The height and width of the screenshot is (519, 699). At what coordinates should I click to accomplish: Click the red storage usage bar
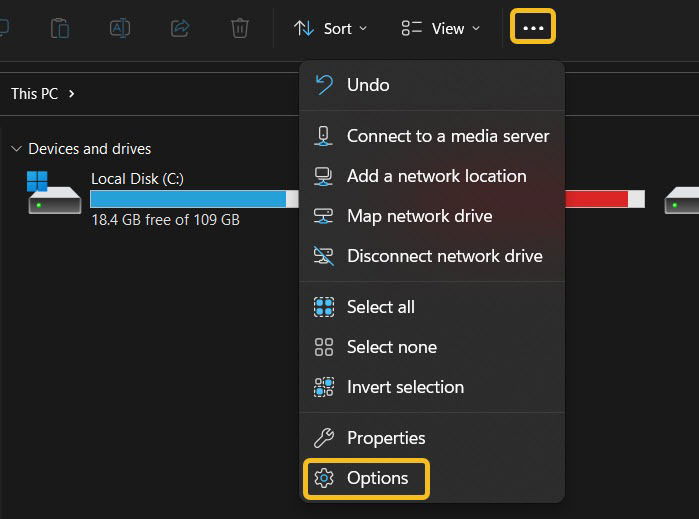[x=604, y=199]
